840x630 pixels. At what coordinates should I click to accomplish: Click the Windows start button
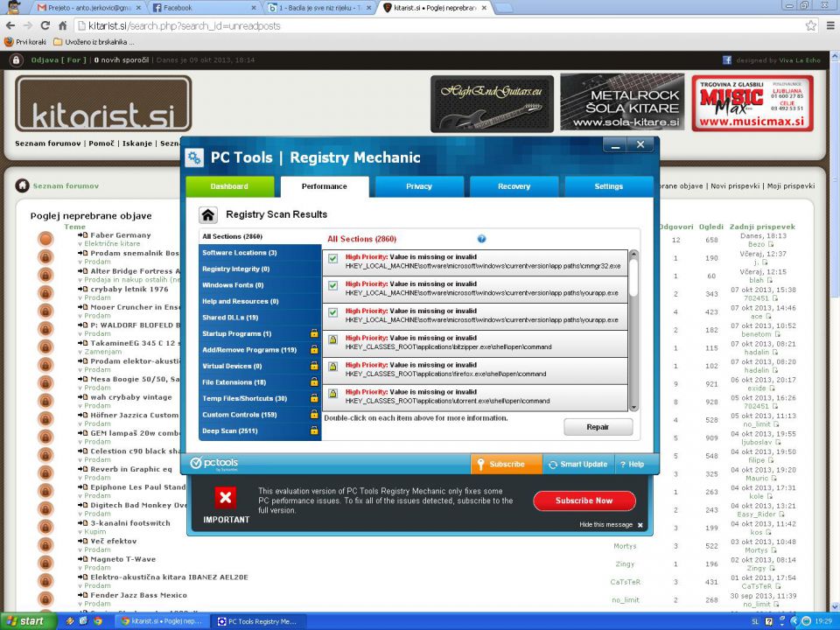[x=27, y=621]
